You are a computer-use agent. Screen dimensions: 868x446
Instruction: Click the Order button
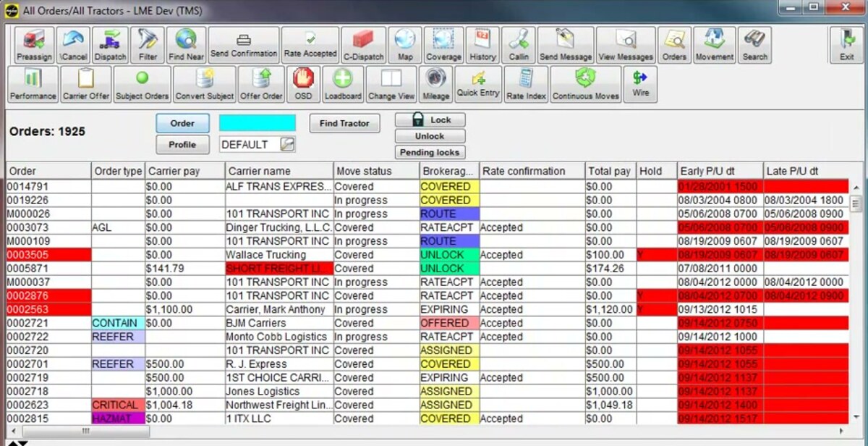[x=182, y=123]
